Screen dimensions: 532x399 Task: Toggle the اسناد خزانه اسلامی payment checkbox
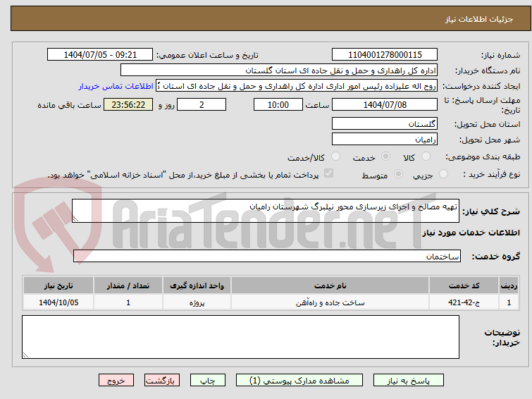point(328,173)
